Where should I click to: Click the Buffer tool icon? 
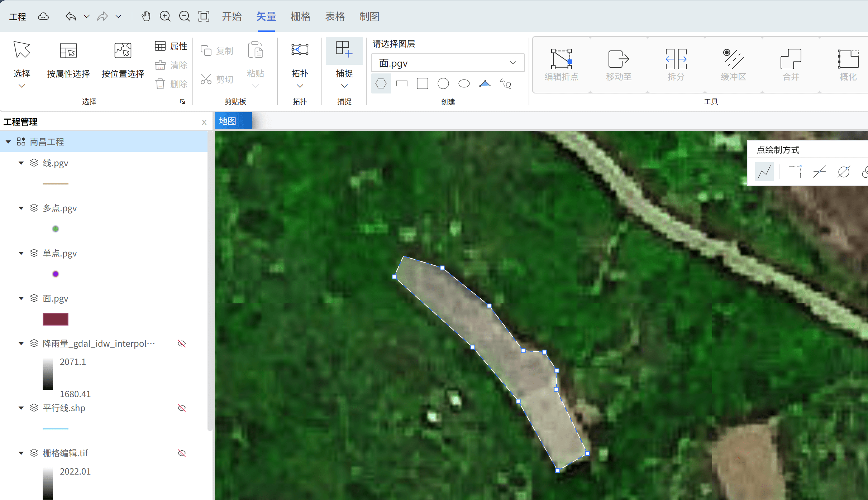pyautogui.click(x=733, y=59)
